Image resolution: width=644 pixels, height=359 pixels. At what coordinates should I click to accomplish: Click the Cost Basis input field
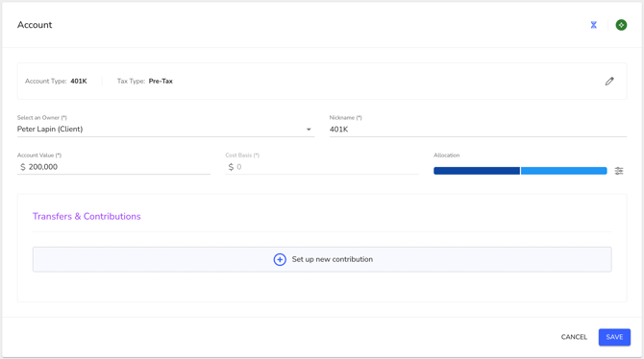click(x=322, y=167)
